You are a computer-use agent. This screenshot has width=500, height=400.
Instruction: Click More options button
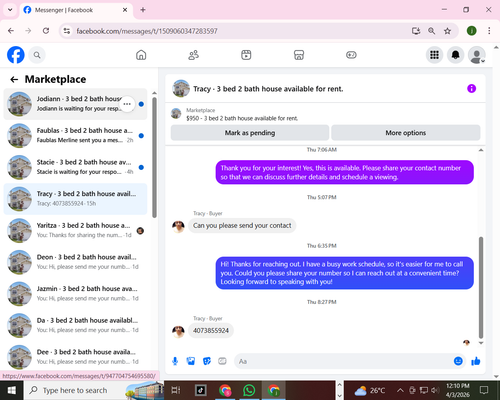(406, 133)
